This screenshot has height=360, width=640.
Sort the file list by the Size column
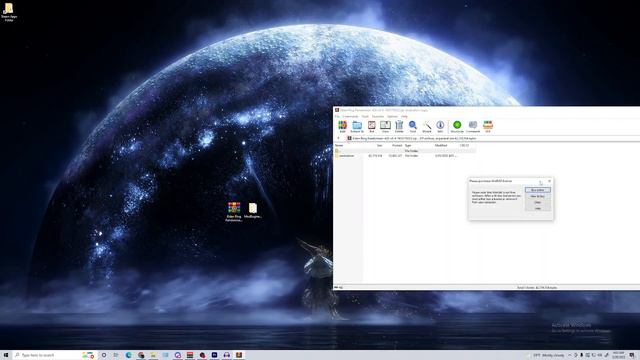point(379,145)
